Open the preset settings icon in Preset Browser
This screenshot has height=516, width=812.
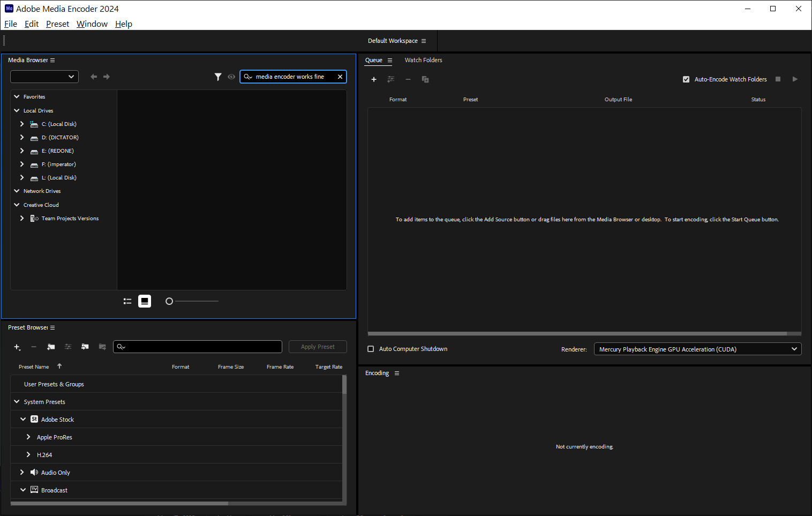[x=68, y=347]
